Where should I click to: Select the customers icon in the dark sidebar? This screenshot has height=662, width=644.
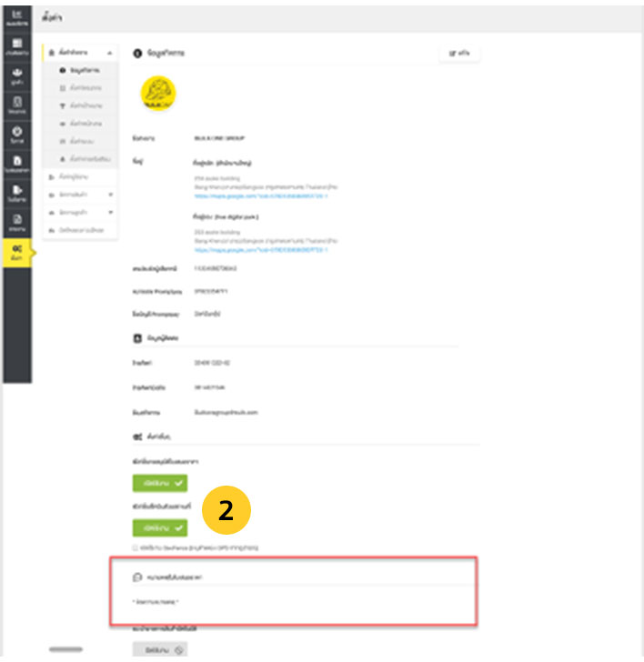[15, 75]
